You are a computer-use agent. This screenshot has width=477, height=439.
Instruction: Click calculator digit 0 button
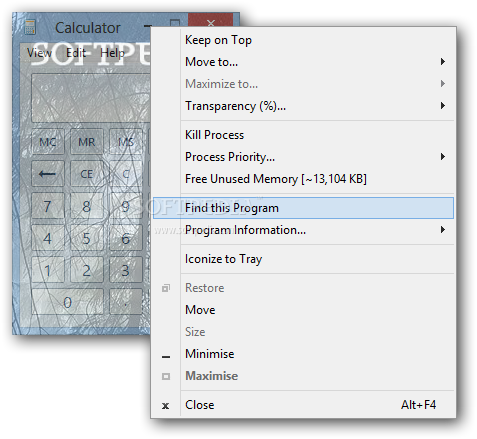point(67,302)
